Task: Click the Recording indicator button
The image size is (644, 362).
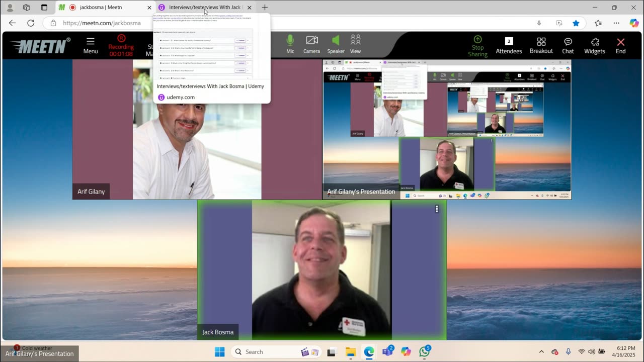Action: click(x=121, y=45)
